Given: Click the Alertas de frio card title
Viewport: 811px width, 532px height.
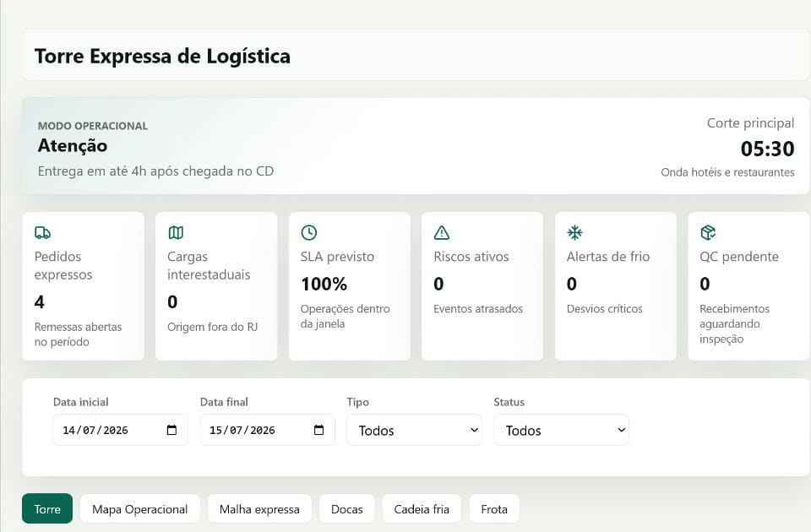Looking at the screenshot, I should coord(607,257).
